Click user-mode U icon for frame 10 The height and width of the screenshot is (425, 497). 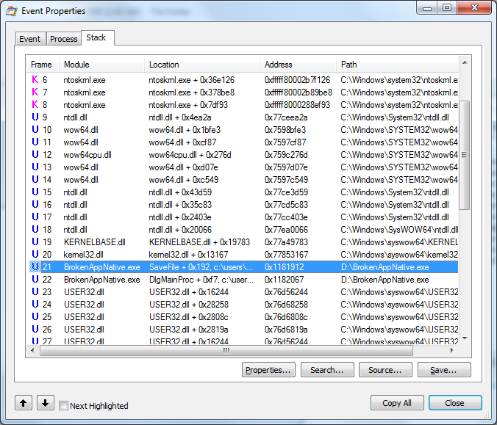[35, 129]
